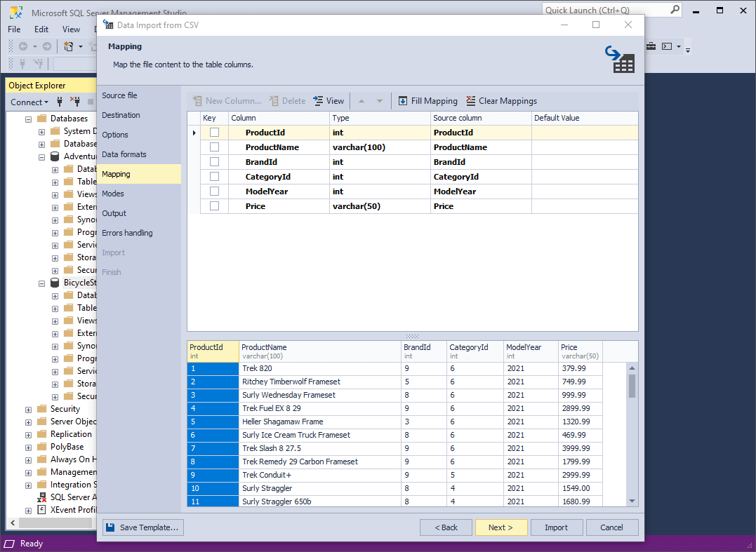Collapse the Databases node in Object Explorer
The image size is (756, 552).
coord(27,118)
